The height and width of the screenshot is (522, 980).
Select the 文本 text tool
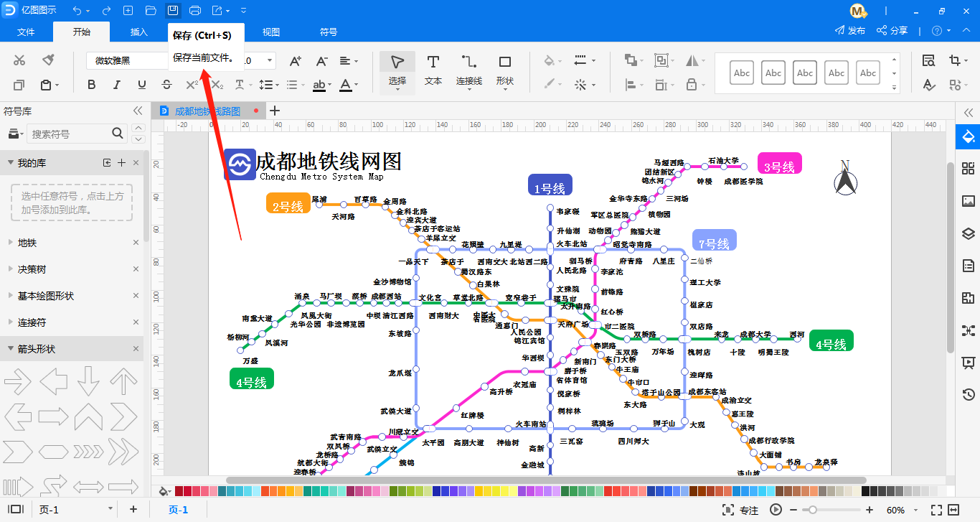[433, 70]
